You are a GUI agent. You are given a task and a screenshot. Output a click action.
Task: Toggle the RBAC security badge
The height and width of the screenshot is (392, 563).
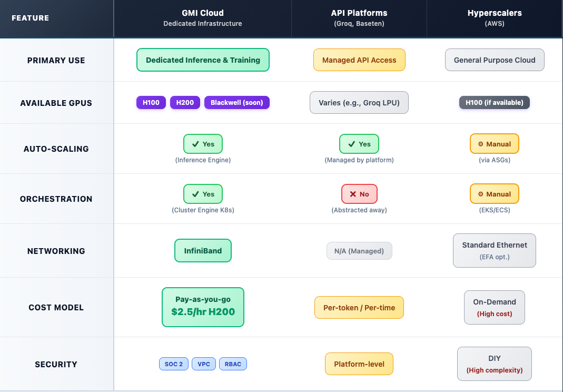[233, 364]
